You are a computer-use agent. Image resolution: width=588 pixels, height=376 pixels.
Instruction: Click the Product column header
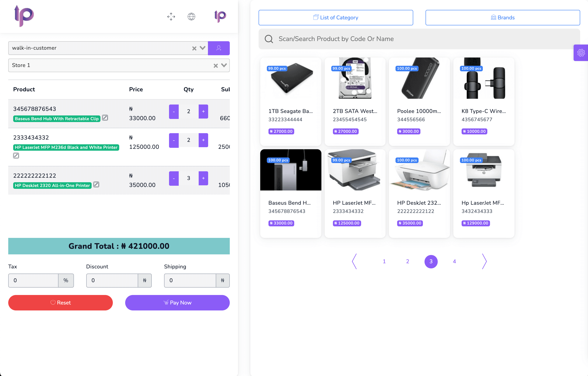click(24, 89)
